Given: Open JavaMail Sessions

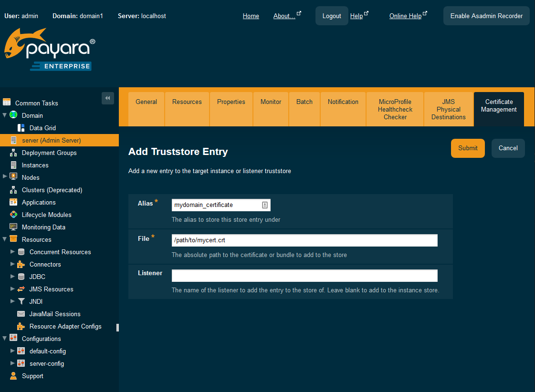Looking at the screenshot, I should (x=54, y=314).
